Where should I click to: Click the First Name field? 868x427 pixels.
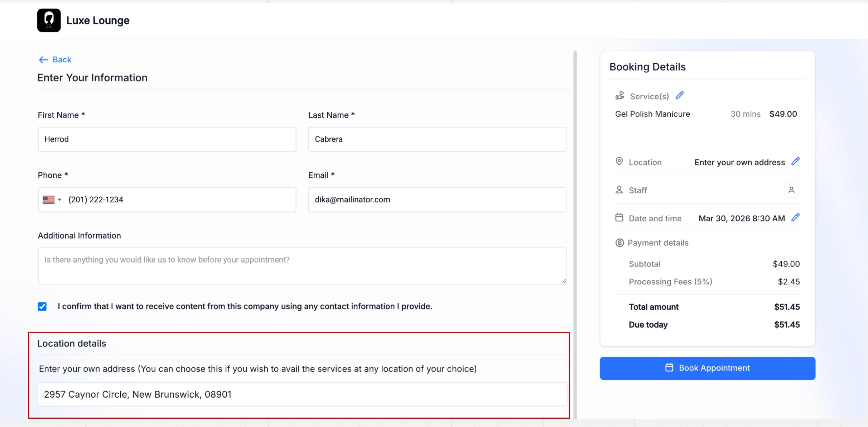[167, 139]
